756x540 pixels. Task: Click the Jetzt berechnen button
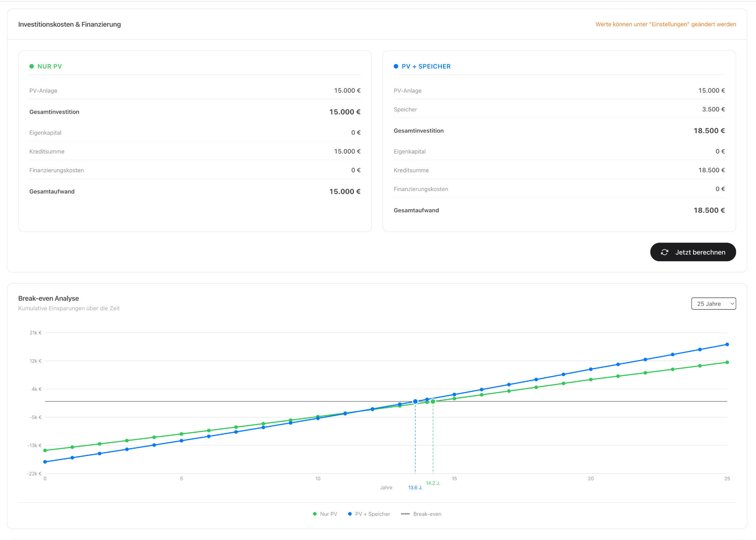tap(693, 252)
